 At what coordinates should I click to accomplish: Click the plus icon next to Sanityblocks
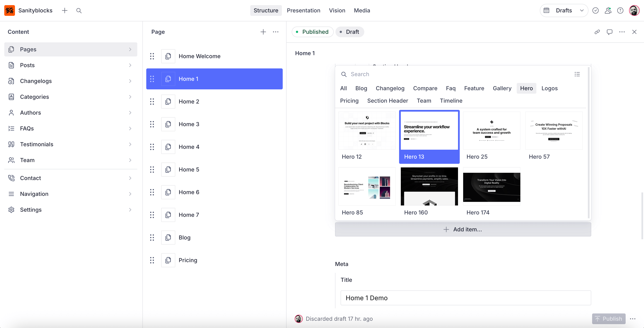[64, 10]
